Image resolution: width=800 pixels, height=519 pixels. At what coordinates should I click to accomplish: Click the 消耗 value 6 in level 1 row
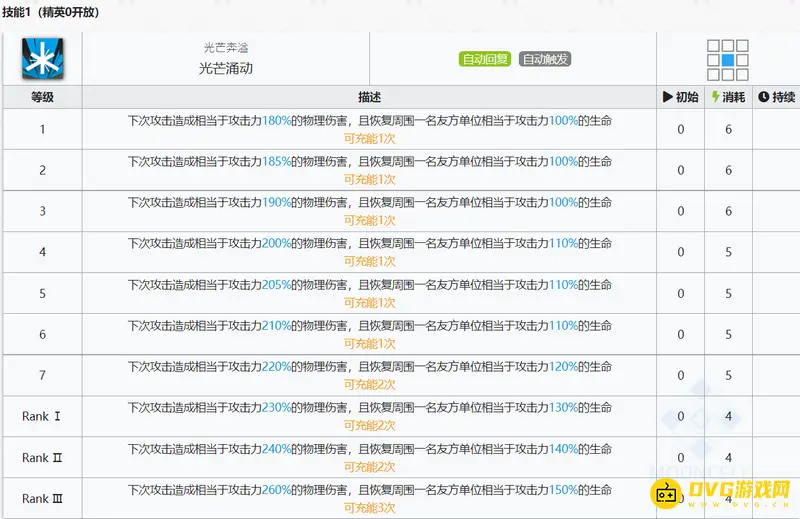(729, 130)
